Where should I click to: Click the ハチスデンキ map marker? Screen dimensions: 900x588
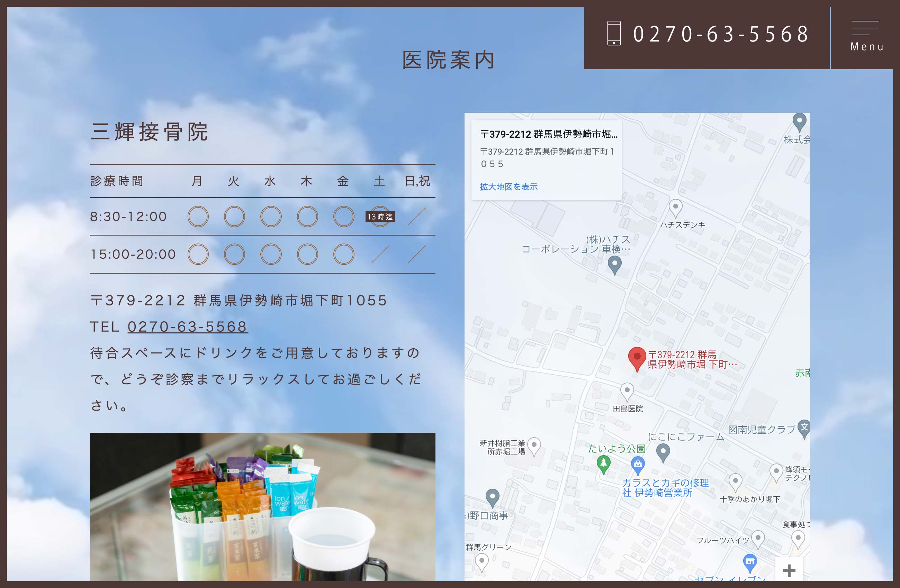(675, 208)
